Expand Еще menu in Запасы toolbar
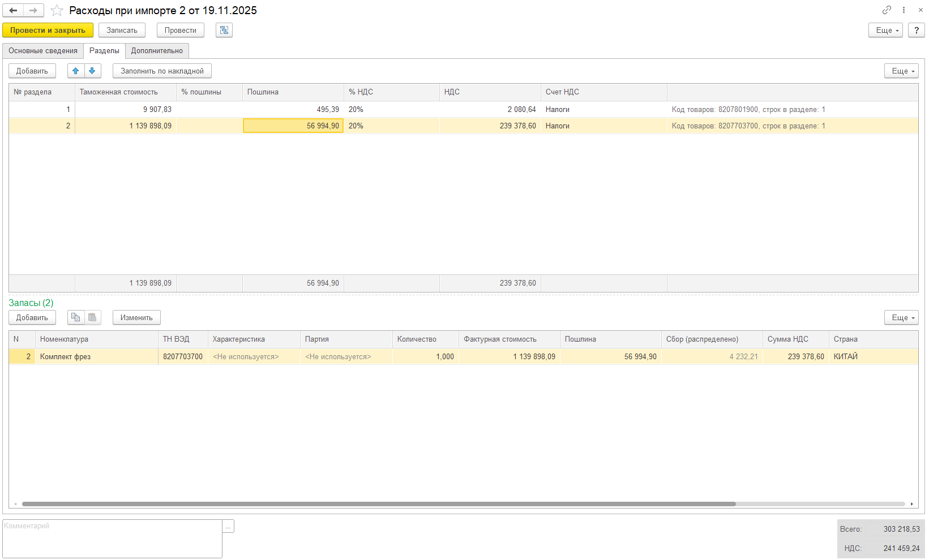This screenshot has width=929, height=560. point(901,317)
